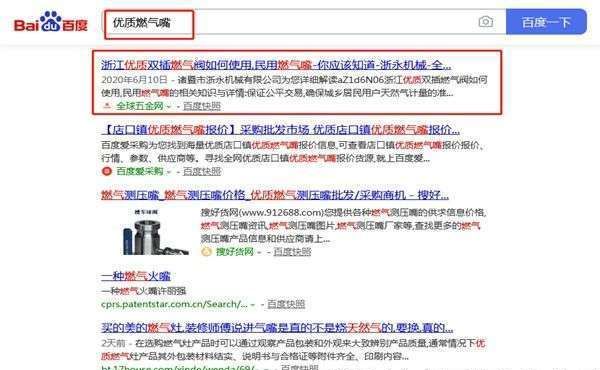Open camera image search icon
600x370 pixels.
(486, 21)
